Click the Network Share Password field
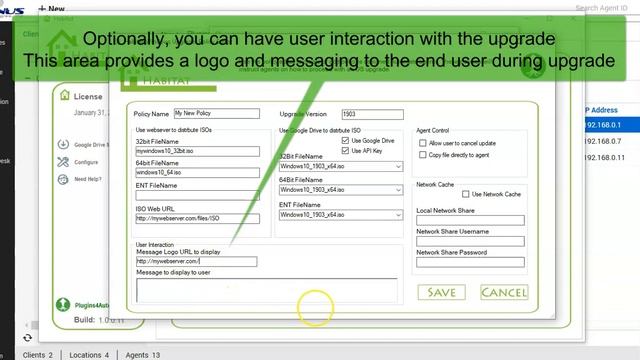This screenshot has width=640, height=360. tap(470, 262)
